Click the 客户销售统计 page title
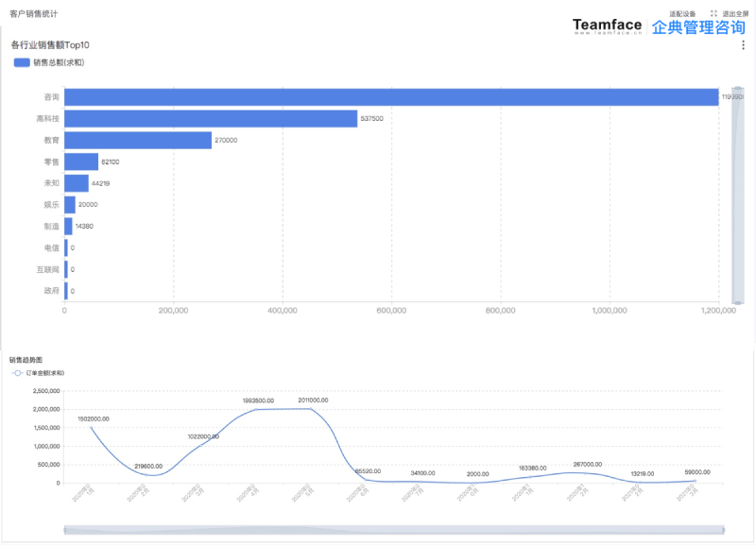Image resolution: width=756 pixels, height=545 pixels. pos(34,14)
